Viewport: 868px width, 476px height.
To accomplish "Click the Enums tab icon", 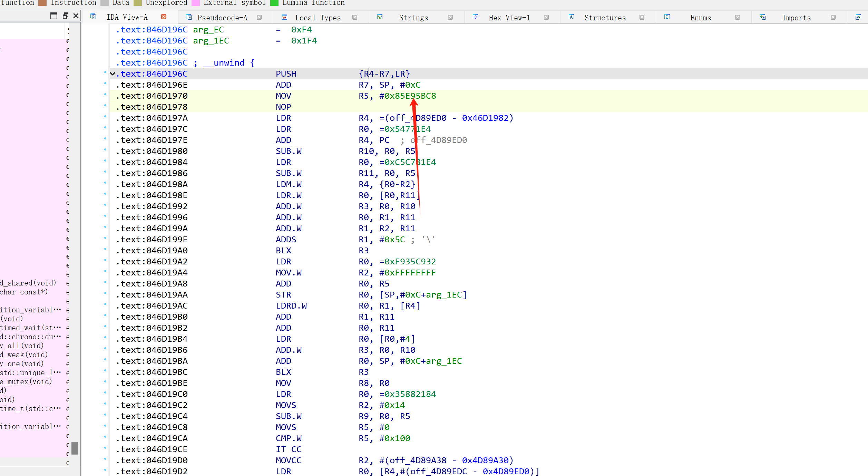I will coord(667,17).
